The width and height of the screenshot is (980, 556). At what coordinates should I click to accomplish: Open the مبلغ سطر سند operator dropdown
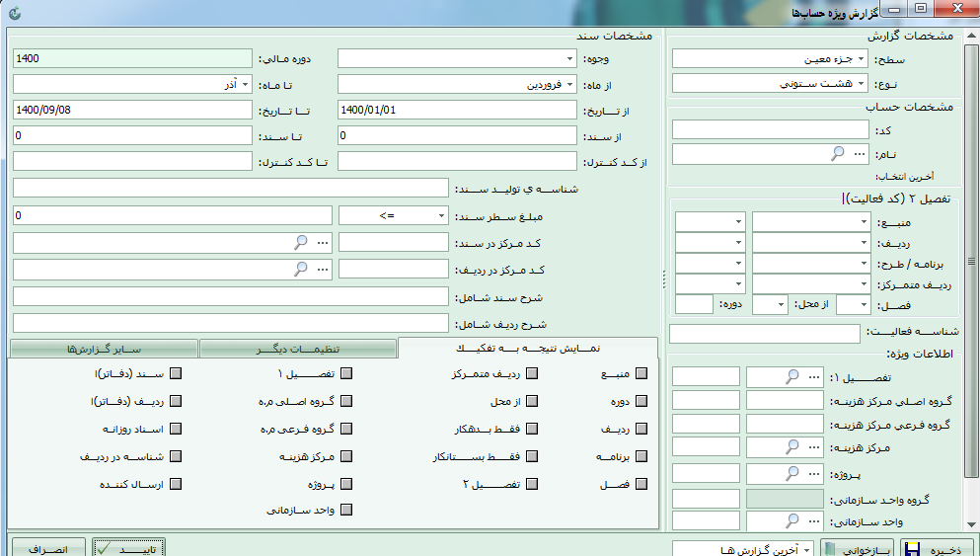tap(441, 215)
